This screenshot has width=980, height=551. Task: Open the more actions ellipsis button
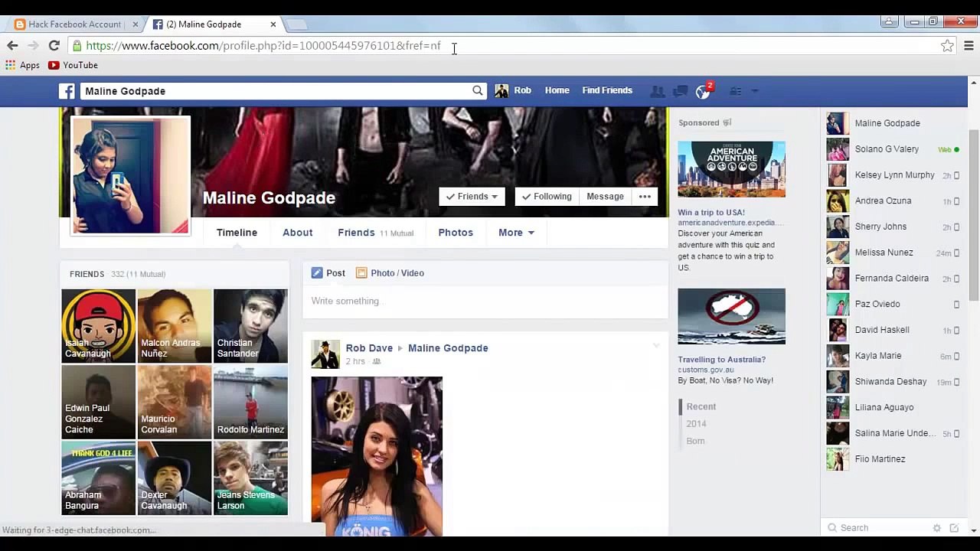[645, 197]
